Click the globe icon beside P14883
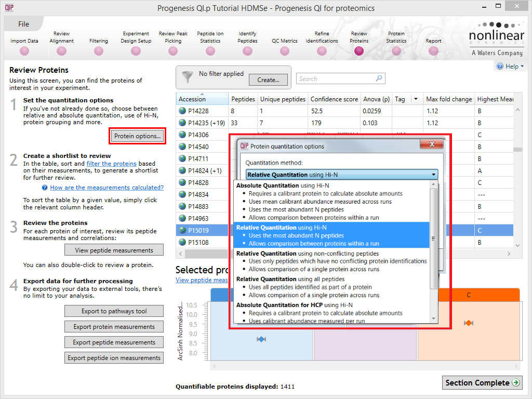 click(x=182, y=206)
